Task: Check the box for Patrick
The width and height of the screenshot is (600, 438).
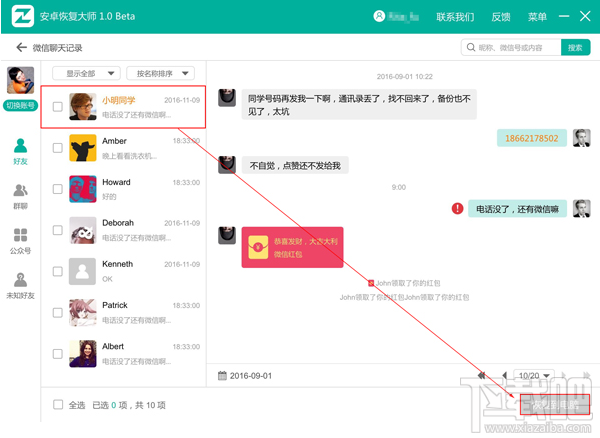Action: coord(58,313)
